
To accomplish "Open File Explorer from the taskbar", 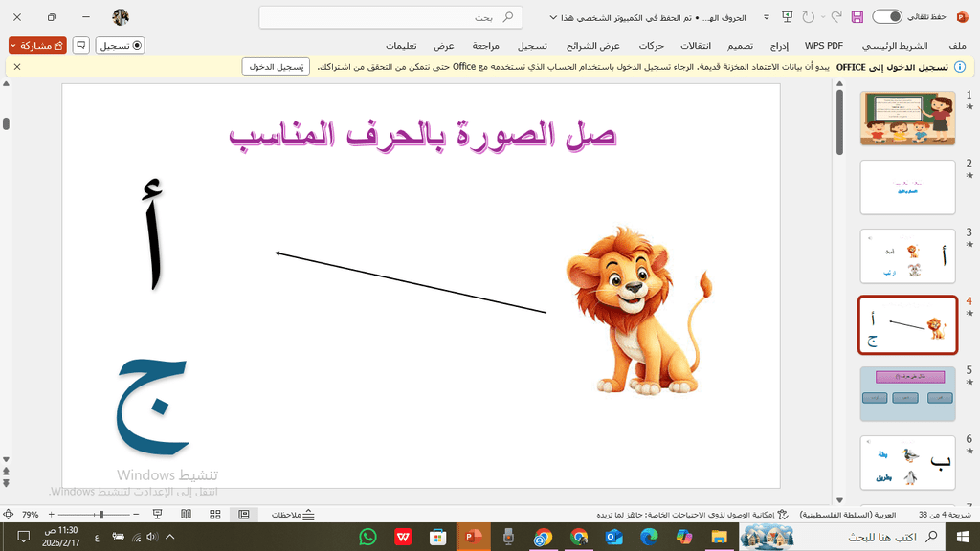I will click(719, 537).
